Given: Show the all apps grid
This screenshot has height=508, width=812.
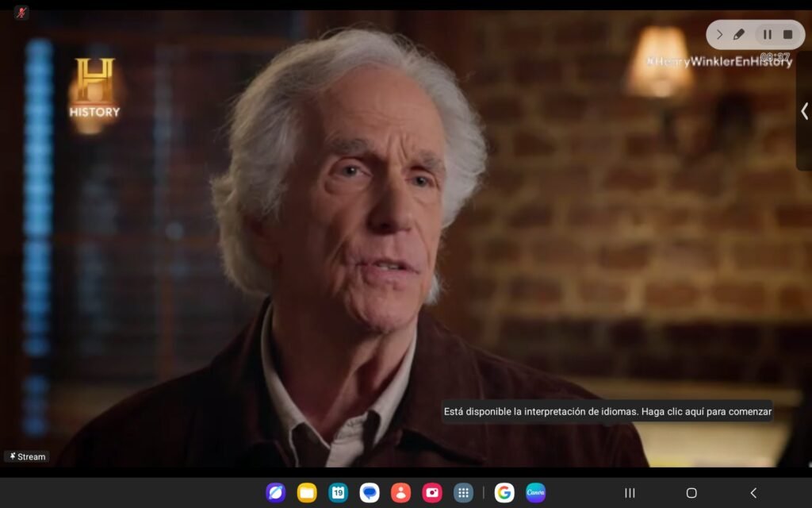Looking at the screenshot, I should click(x=463, y=493).
